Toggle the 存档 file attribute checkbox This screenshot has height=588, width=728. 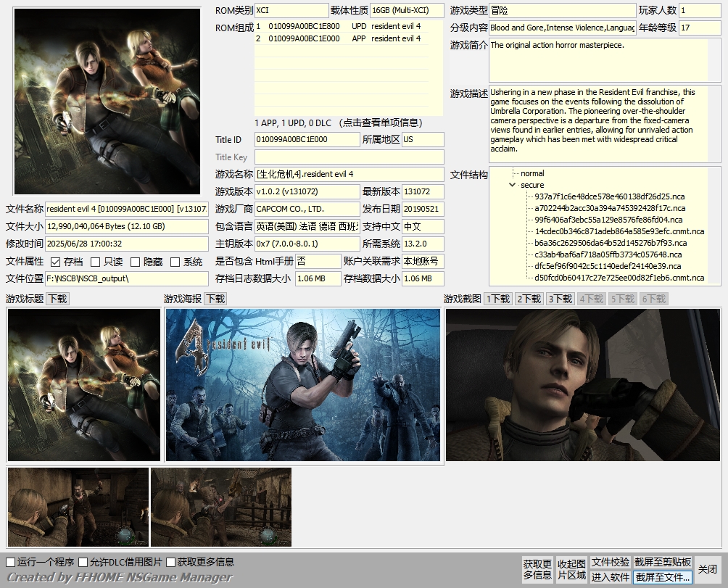click(x=55, y=262)
